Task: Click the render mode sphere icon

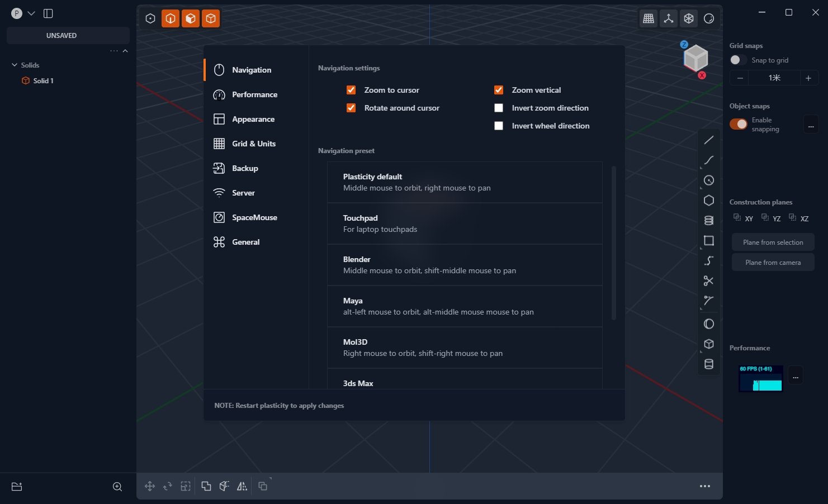Action: click(709, 18)
